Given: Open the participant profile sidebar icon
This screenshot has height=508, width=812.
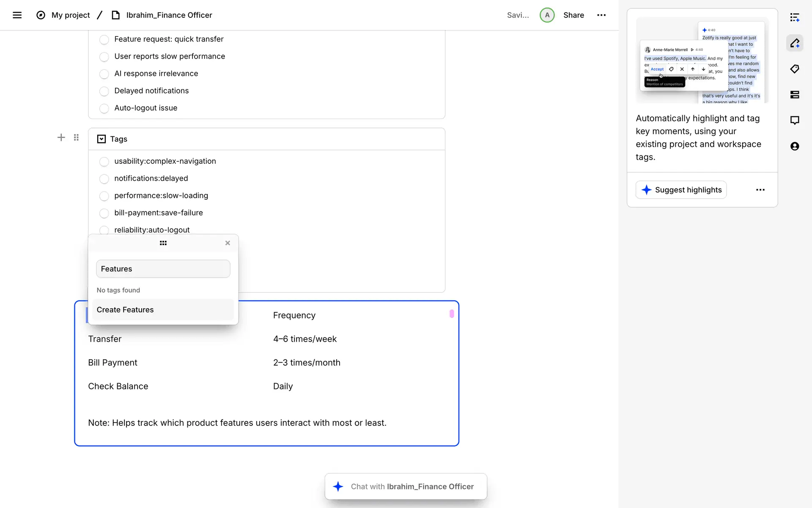Looking at the screenshot, I should [795, 146].
